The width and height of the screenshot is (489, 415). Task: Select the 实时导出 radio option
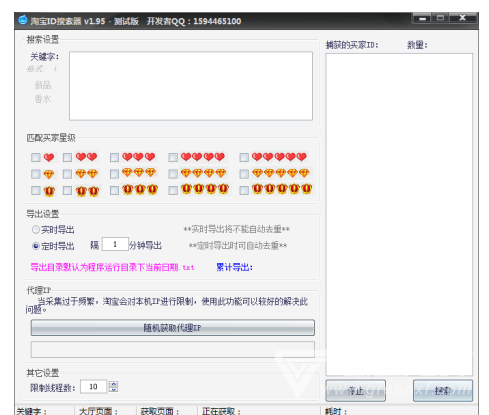36,229
